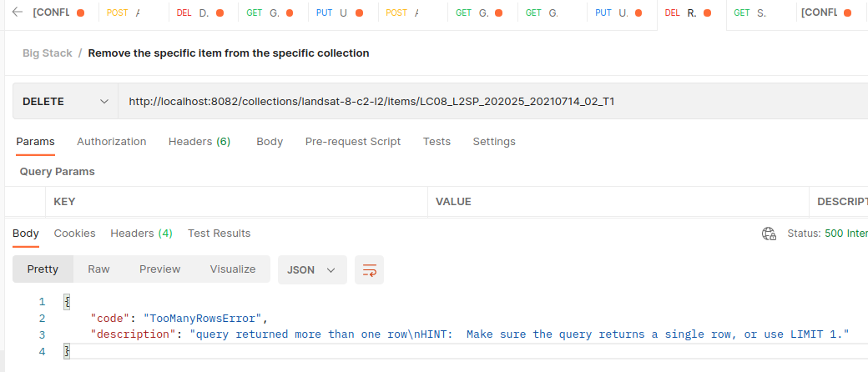Screen dimensions: 868x372
Task: Open the response Cookies tab
Action: coord(75,234)
